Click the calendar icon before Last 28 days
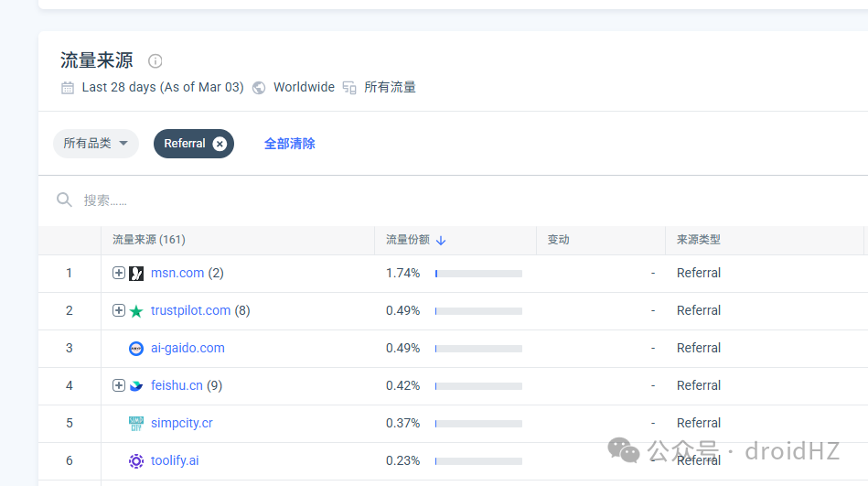The image size is (868, 486). click(x=68, y=88)
